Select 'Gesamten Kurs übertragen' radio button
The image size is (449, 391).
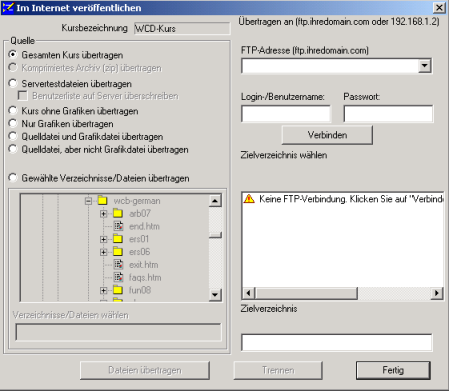click(x=13, y=54)
